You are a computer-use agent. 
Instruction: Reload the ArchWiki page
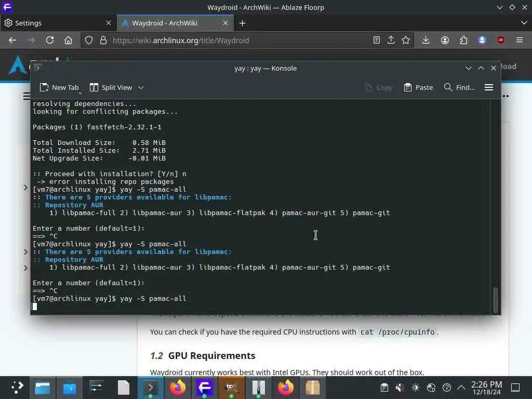(x=50, y=41)
